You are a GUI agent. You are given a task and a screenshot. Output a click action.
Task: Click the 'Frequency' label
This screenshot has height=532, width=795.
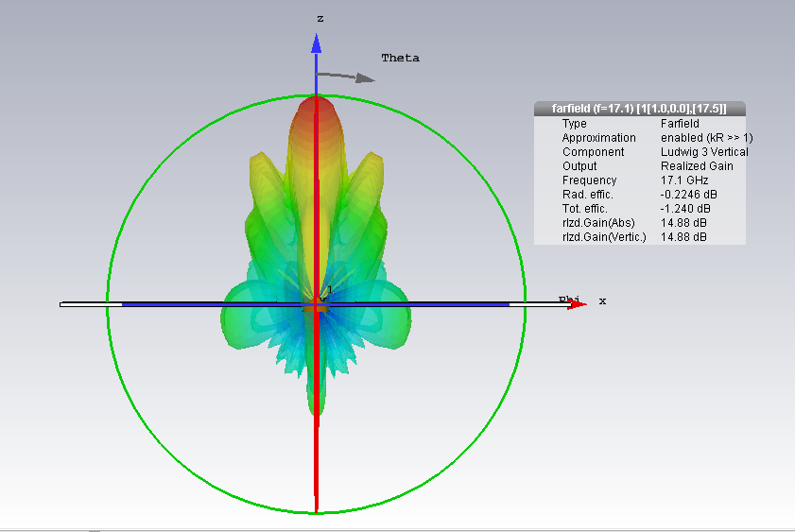[589, 180]
